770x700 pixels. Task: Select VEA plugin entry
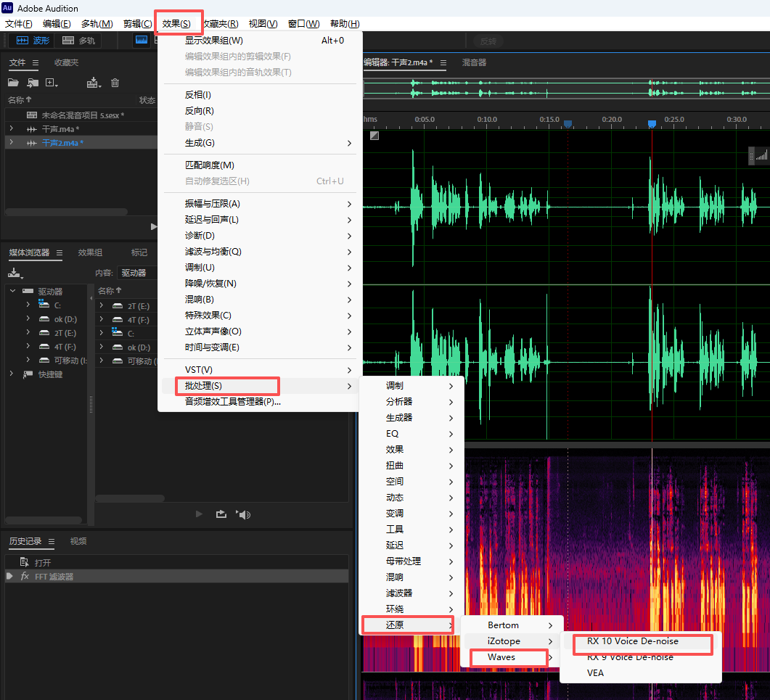640,672
